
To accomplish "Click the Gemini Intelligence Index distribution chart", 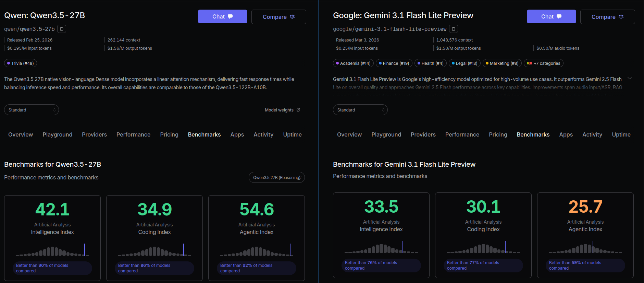I will pos(381,247).
